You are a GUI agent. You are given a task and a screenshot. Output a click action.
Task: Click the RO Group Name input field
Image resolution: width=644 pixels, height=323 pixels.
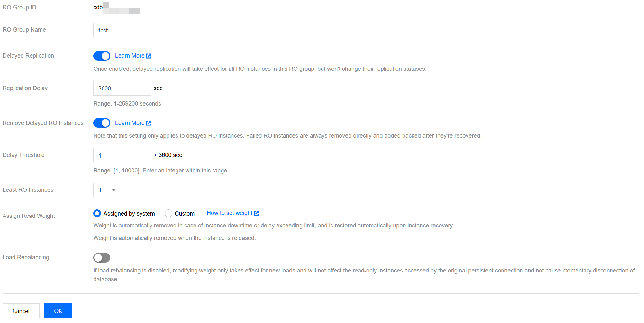click(x=136, y=30)
